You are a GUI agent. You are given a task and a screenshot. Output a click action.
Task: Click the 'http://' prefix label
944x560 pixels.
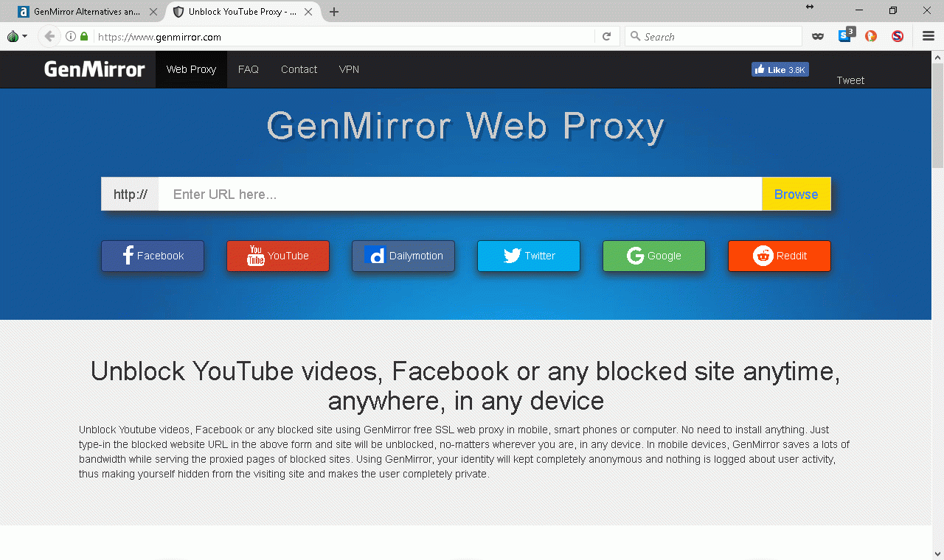pos(130,194)
